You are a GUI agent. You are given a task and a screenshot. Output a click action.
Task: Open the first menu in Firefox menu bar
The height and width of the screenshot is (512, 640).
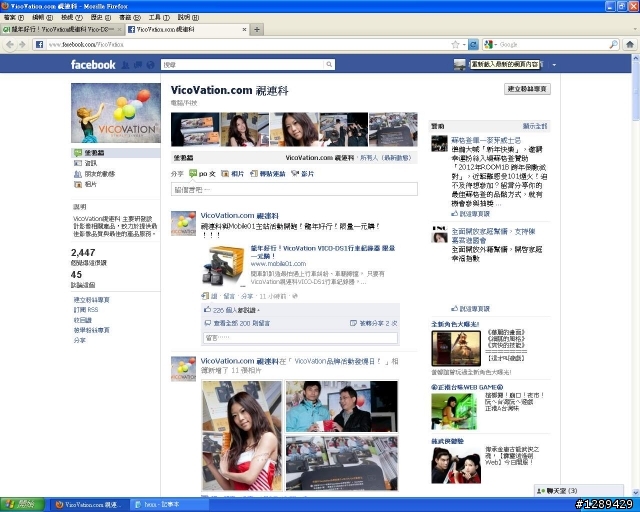[x=14, y=18]
